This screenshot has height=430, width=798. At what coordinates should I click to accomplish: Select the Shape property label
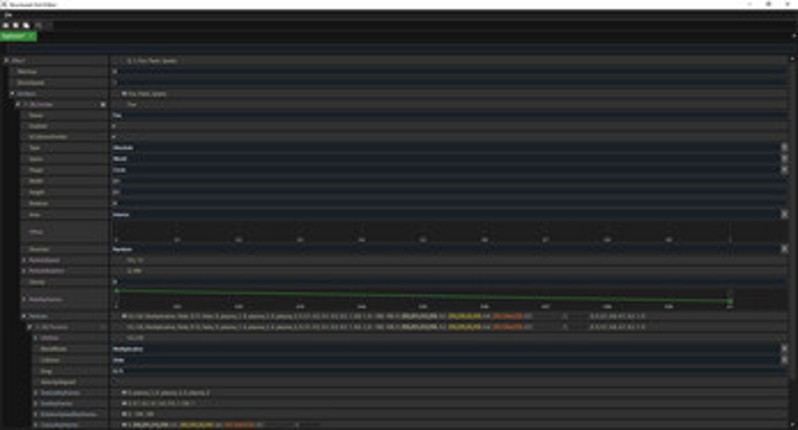tap(36, 170)
